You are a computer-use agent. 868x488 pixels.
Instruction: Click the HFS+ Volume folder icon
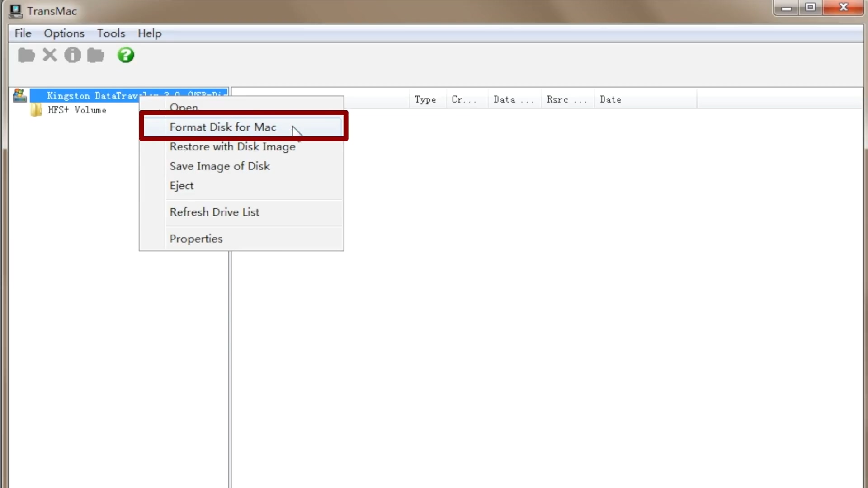click(36, 110)
